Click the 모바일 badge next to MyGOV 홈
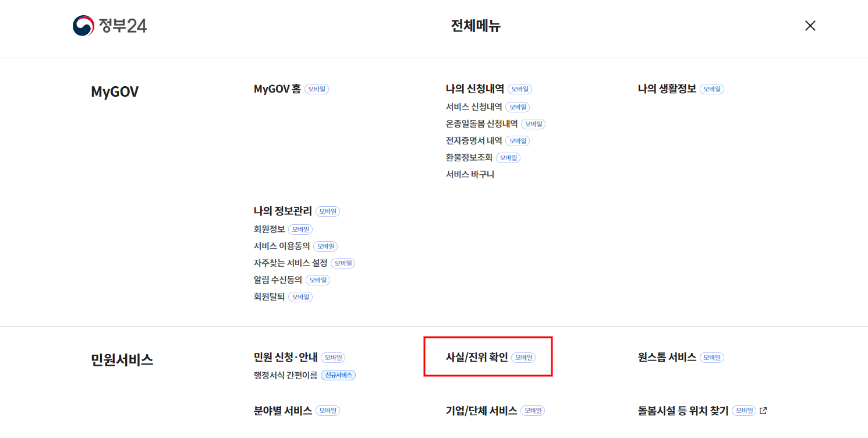This screenshot has width=868, height=438. 316,89
